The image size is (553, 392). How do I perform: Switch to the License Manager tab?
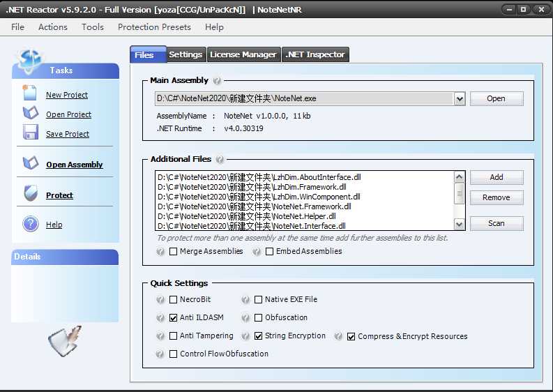pos(243,54)
